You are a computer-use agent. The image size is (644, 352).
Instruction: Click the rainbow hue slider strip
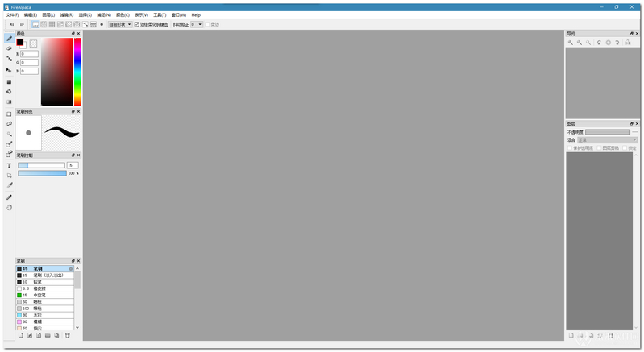77,72
